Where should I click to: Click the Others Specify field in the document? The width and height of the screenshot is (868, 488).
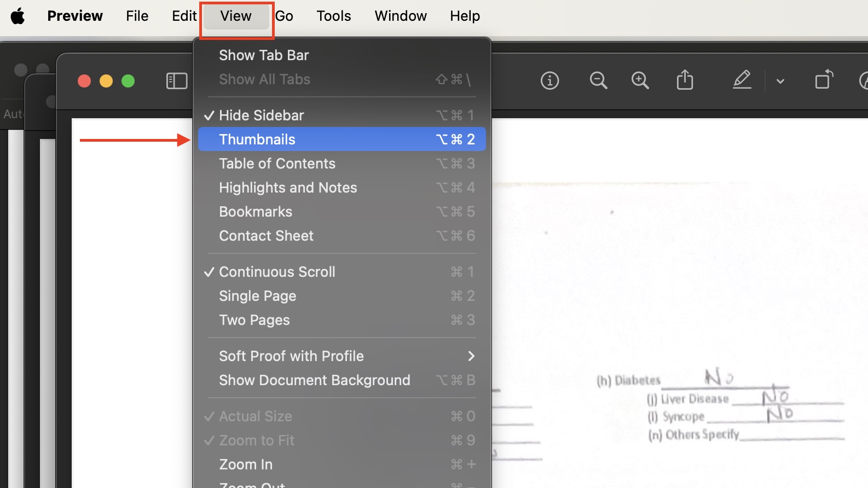point(747,434)
